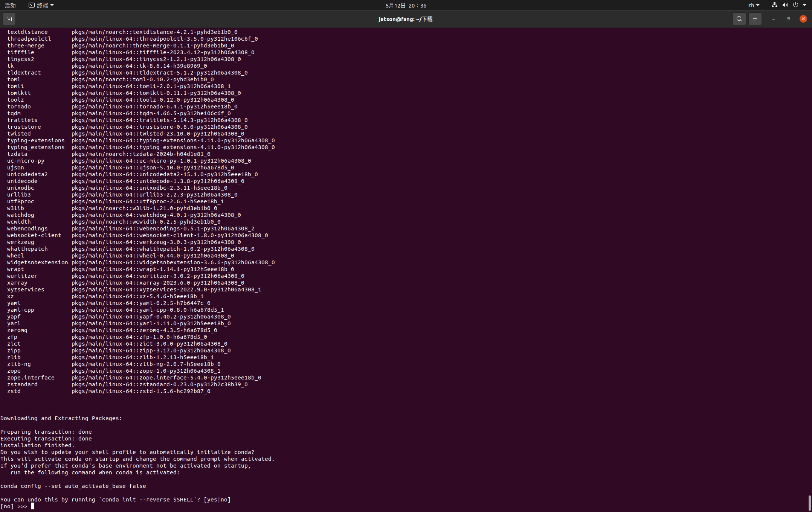Click the 'textdistance' package name

click(x=27, y=32)
